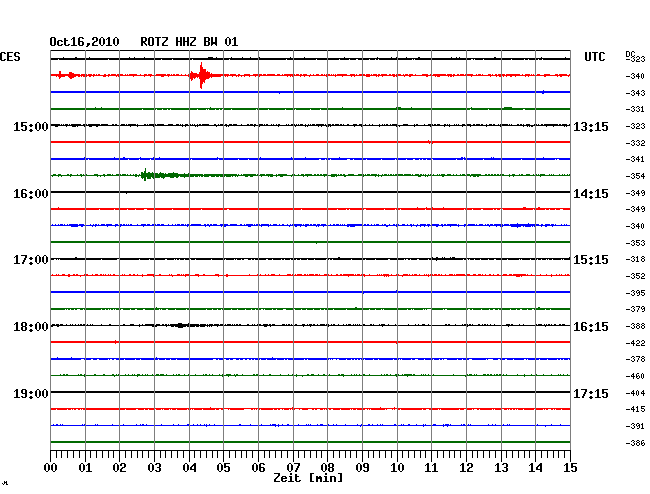This screenshot has width=650, height=494.
Task: Click minute tick label 00
Action: (51, 468)
